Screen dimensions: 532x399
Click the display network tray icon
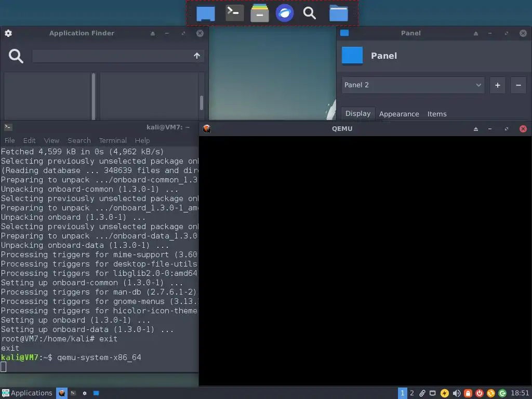(433, 393)
